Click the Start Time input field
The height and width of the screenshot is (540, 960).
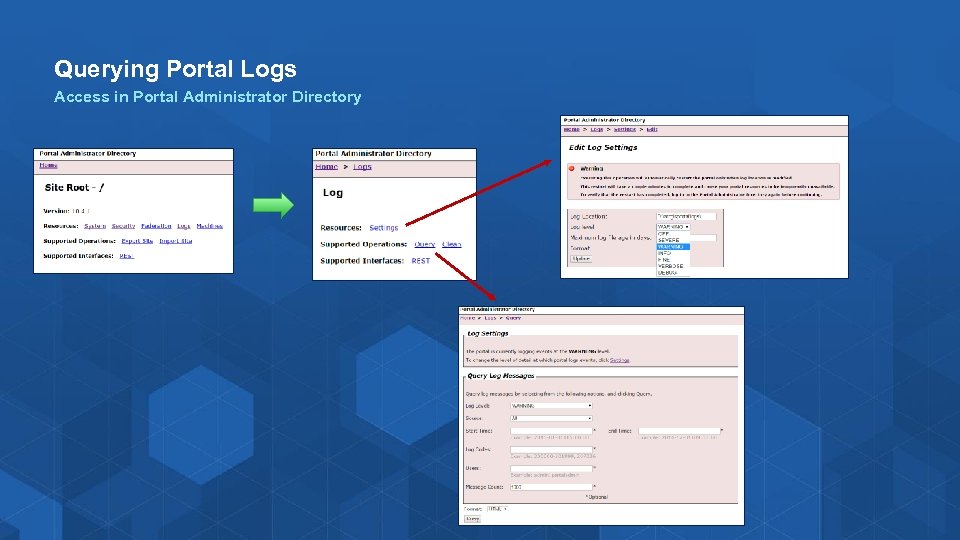(552, 431)
